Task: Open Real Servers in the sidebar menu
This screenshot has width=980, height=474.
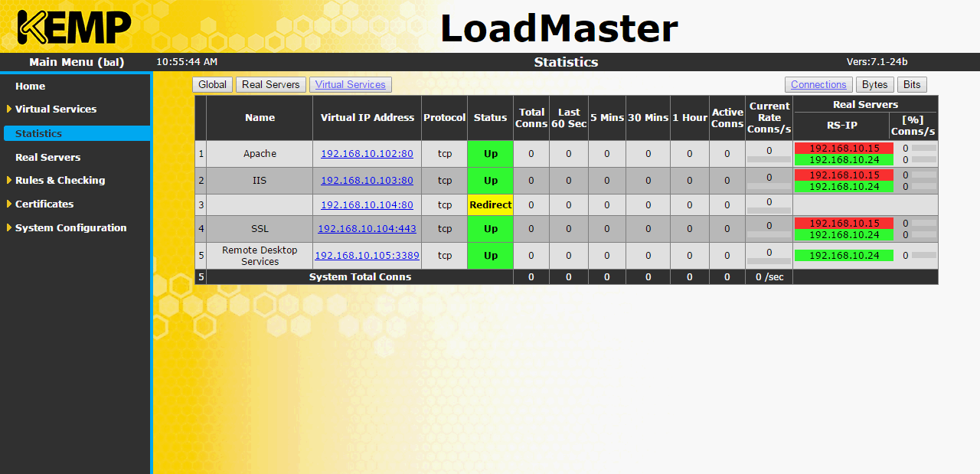Action: (x=47, y=157)
